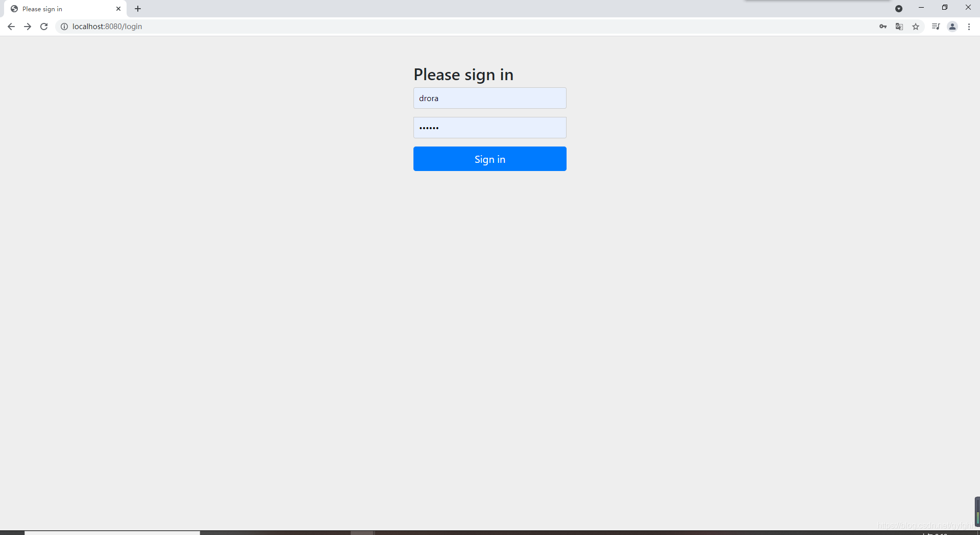The height and width of the screenshot is (535, 980).
Task: Reload the localhost login page
Action: (44, 27)
